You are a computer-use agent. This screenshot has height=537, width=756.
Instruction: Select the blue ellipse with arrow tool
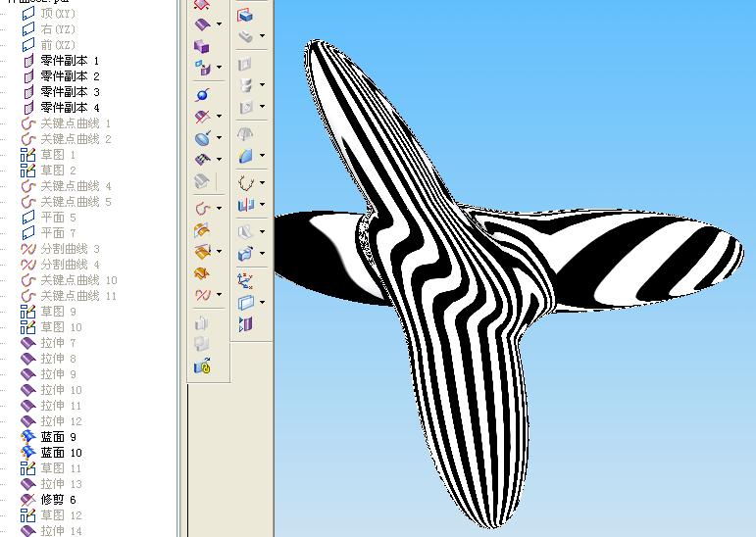coord(203,138)
